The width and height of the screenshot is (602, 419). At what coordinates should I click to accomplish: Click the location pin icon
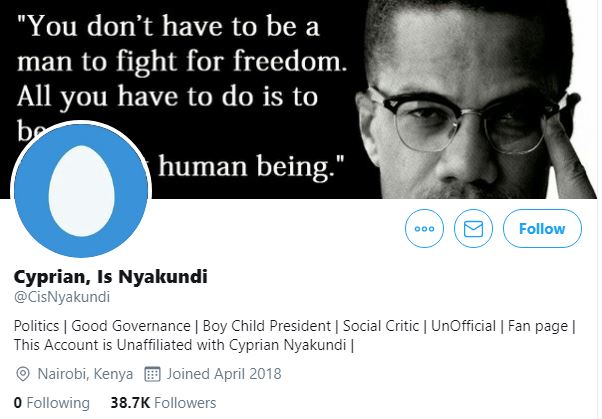pos(23,374)
